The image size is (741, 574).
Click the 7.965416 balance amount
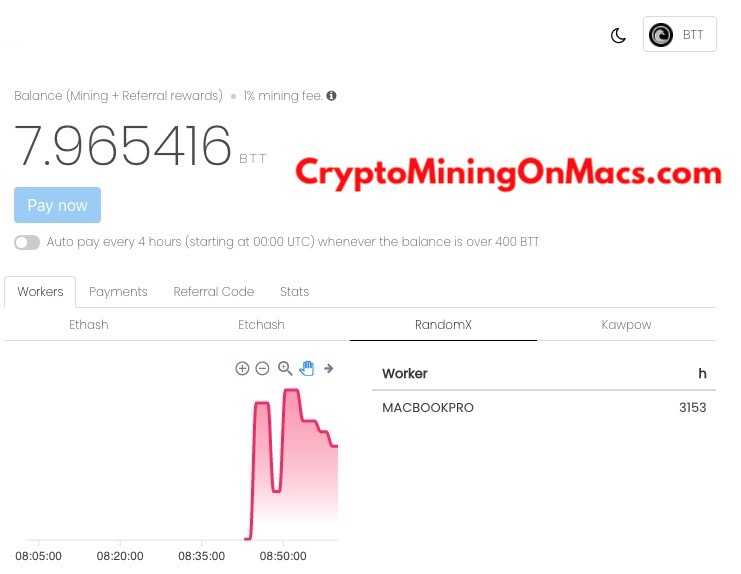123,145
